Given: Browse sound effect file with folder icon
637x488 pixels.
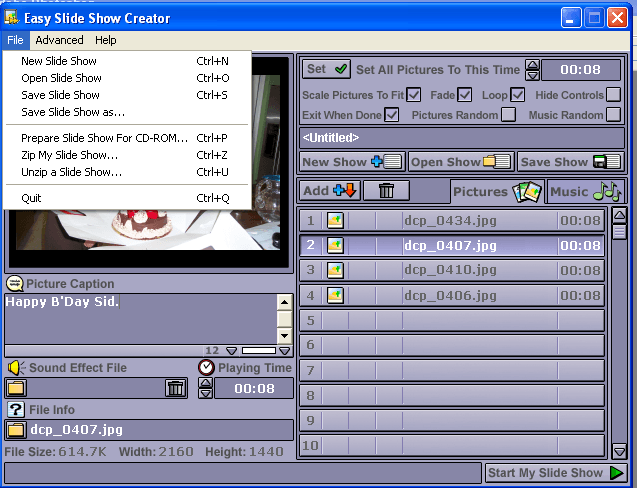Looking at the screenshot, I should (x=16, y=388).
